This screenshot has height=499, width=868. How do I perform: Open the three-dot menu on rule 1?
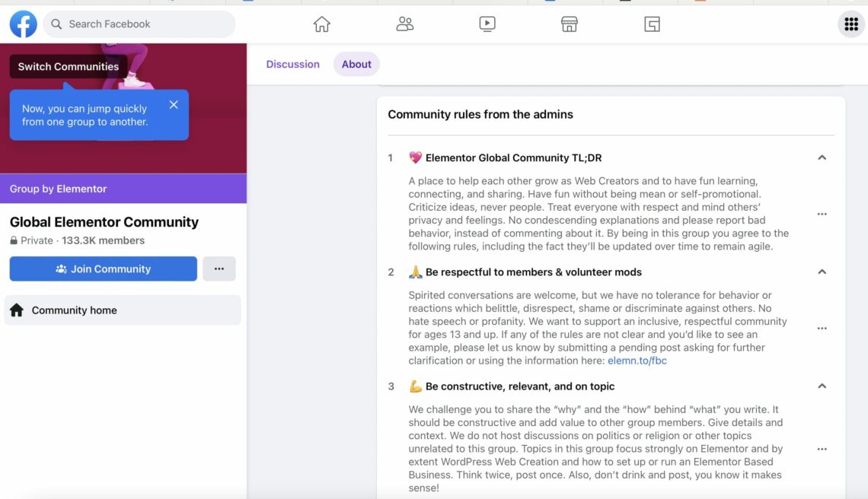click(x=822, y=214)
